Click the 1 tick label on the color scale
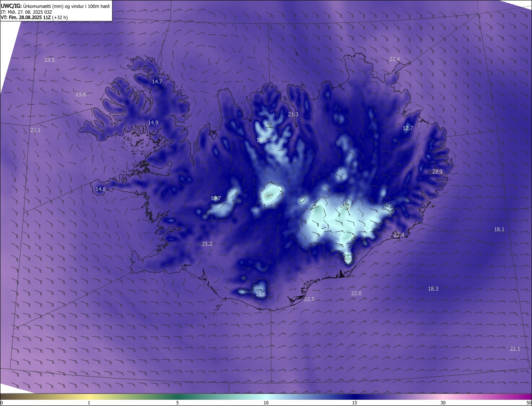The height and width of the screenshot is (406, 532). click(89, 403)
